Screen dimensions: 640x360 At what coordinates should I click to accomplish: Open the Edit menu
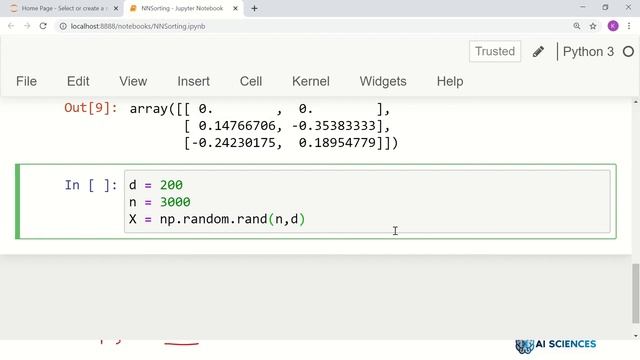coord(78,81)
